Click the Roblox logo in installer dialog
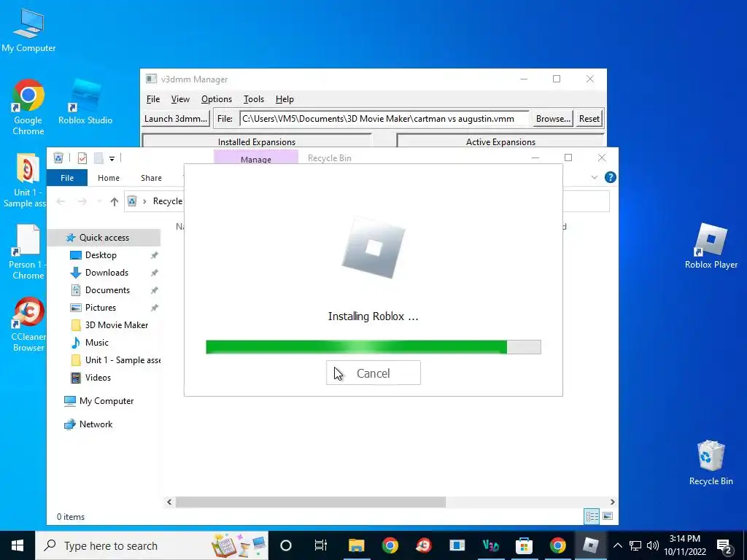The height and width of the screenshot is (560, 747). pyautogui.click(x=373, y=247)
